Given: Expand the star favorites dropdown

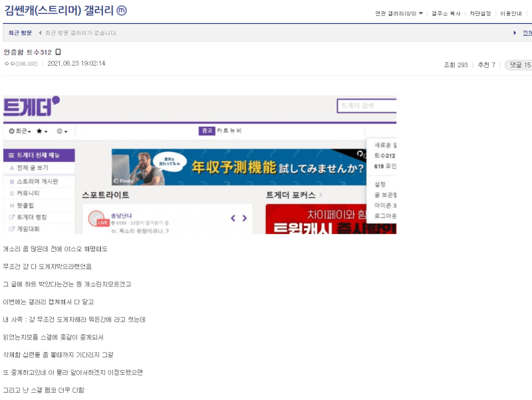Looking at the screenshot, I should click(42, 131).
